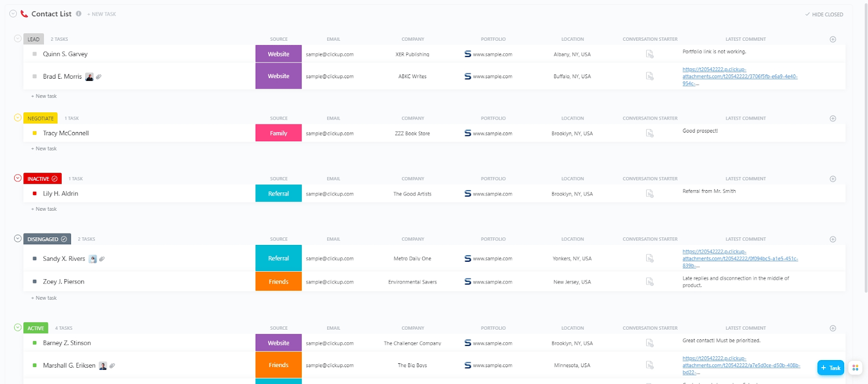Collapse the NEGOTIATE group
Screen dimensions: 868x384
18,117
